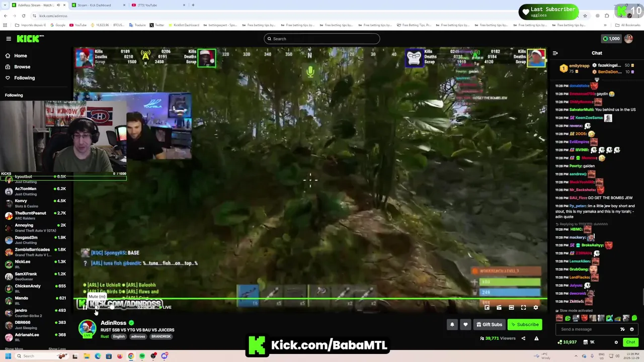Select the BRANDRISK tag
The image size is (644, 362).
161,336
